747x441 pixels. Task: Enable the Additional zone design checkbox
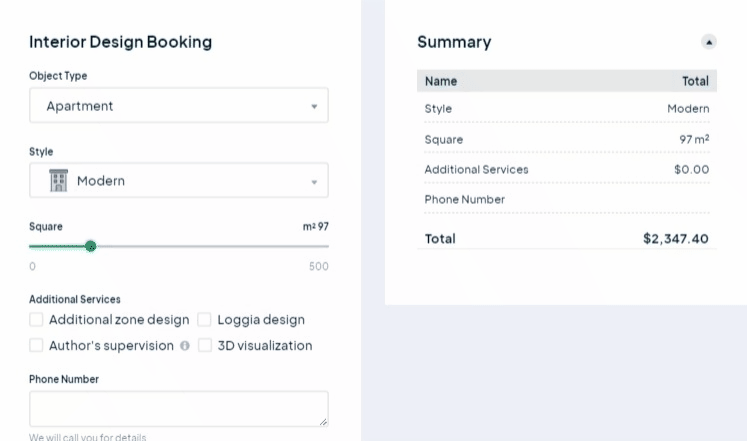coord(37,320)
